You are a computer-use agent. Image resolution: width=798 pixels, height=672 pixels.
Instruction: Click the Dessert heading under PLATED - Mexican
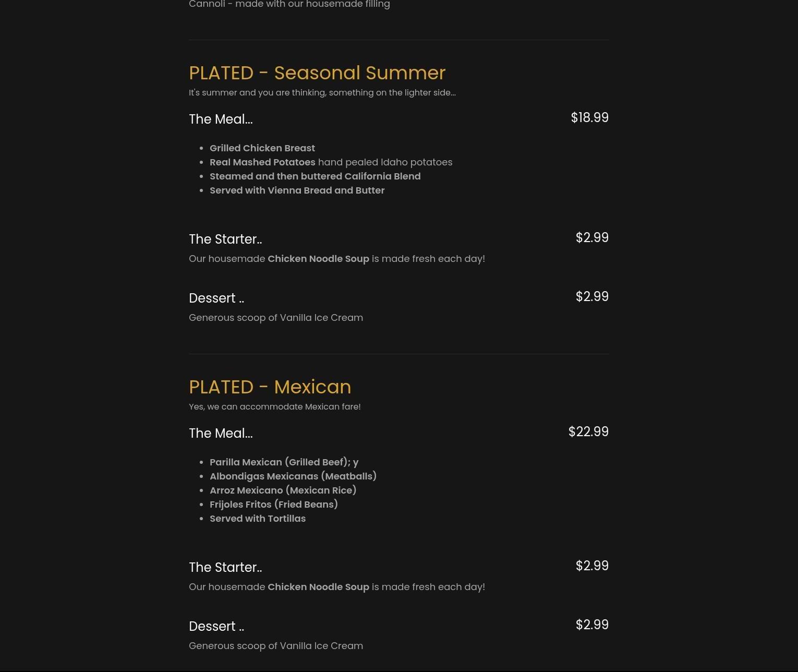click(216, 627)
